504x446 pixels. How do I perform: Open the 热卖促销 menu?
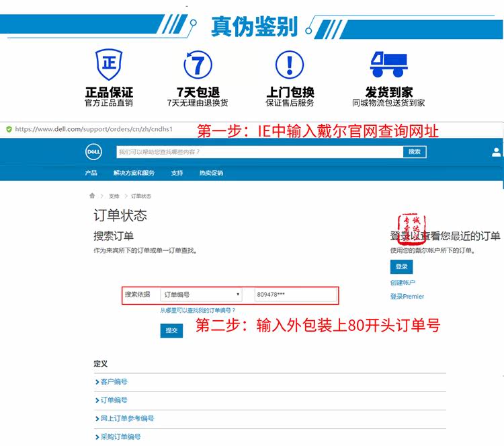tap(211, 173)
